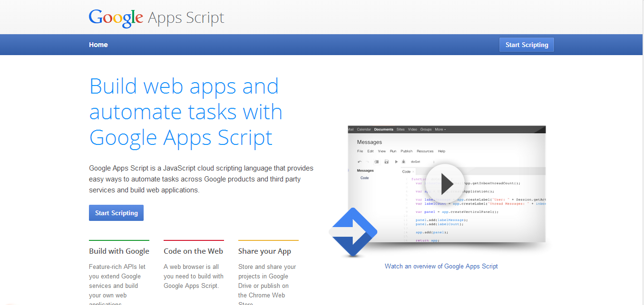Select the Build with Google heading
The height and width of the screenshot is (305, 644).
tap(119, 251)
